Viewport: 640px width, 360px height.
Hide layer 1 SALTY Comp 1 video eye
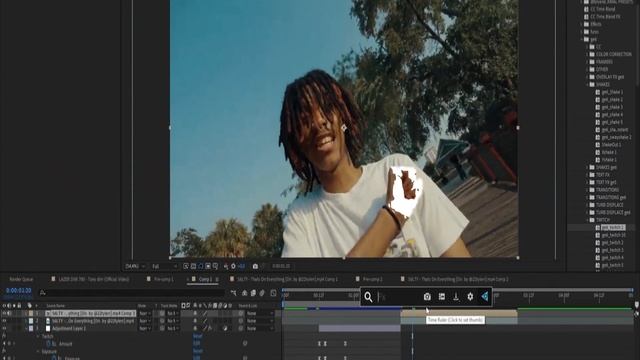[x=4, y=313]
